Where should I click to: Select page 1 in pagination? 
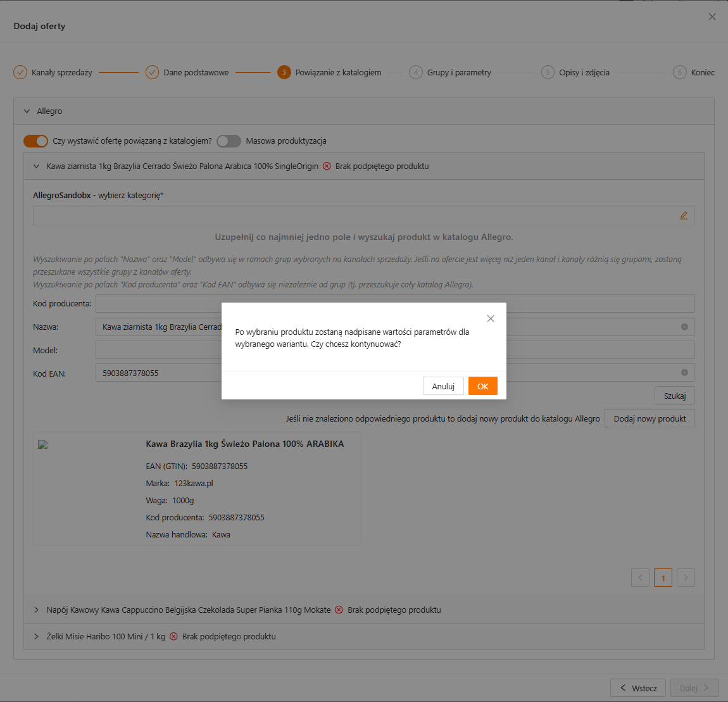(663, 577)
